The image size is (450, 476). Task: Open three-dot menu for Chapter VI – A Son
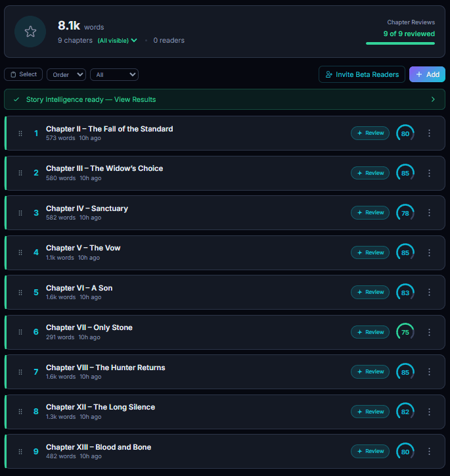[429, 292]
